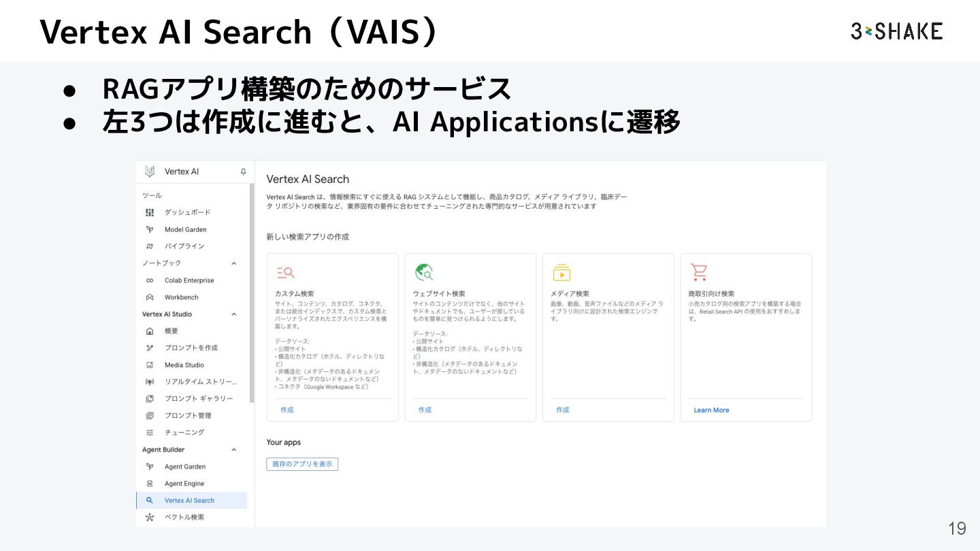The image size is (980, 551).
Task: Collapse the Vertex AI Studio section
Action: click(x=234, y=314)
